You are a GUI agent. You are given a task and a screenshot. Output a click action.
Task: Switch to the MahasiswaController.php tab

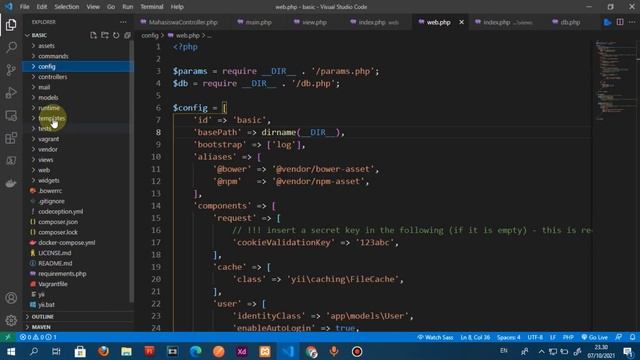click(x=179, y=22)
